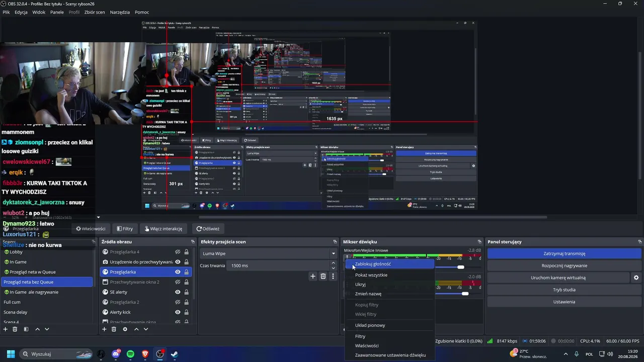Click Zatrzymaj transmisję button

pyautogui.click(x=564, y=253)
